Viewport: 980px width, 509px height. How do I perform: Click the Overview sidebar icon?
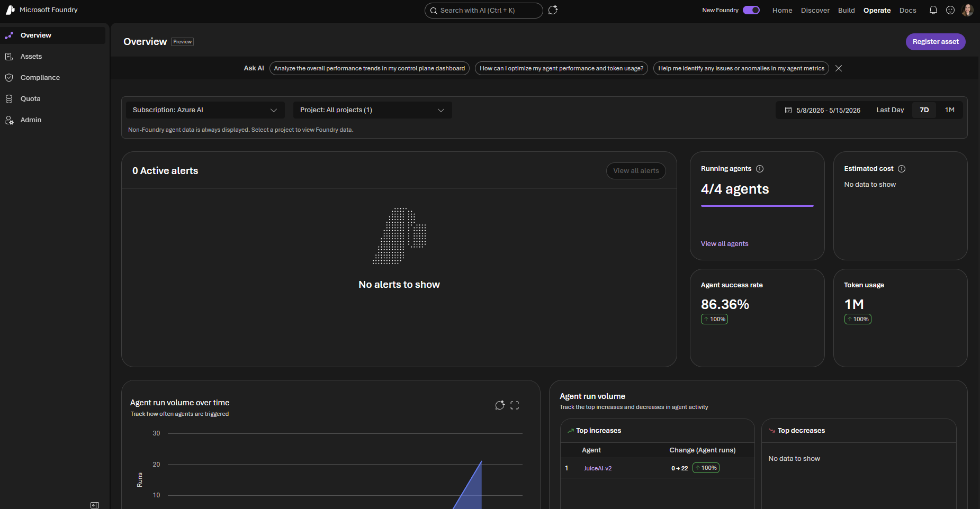point(9,35)
